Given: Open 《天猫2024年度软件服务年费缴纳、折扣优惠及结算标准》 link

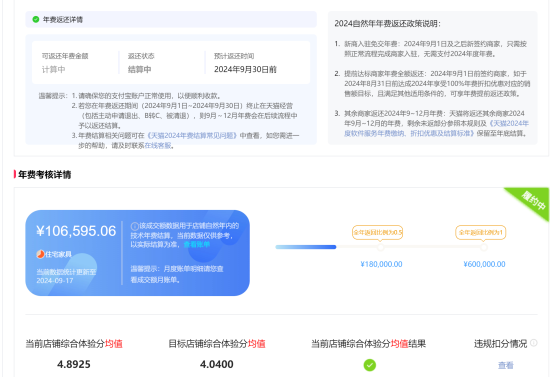Looking at the screenshot, I should [436, 128].
